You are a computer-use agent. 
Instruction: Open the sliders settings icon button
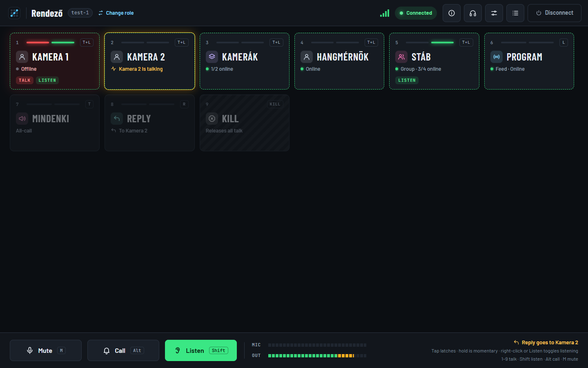[x=494, y=13]
